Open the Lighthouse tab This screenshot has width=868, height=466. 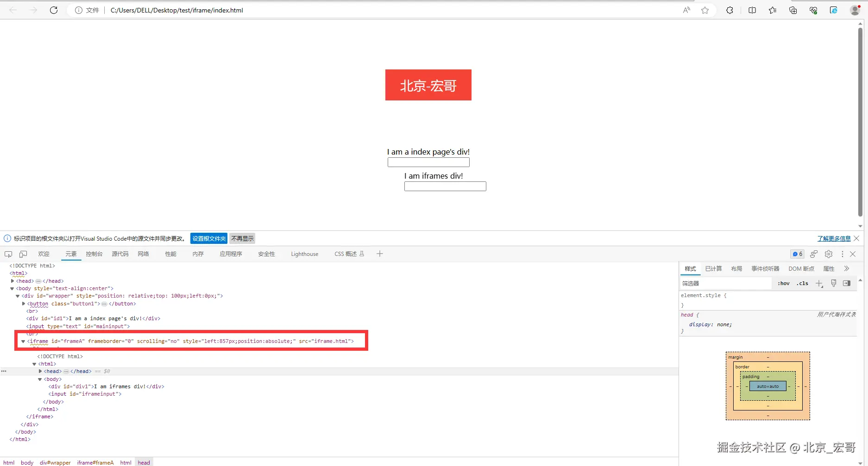[x=305, y=254]
